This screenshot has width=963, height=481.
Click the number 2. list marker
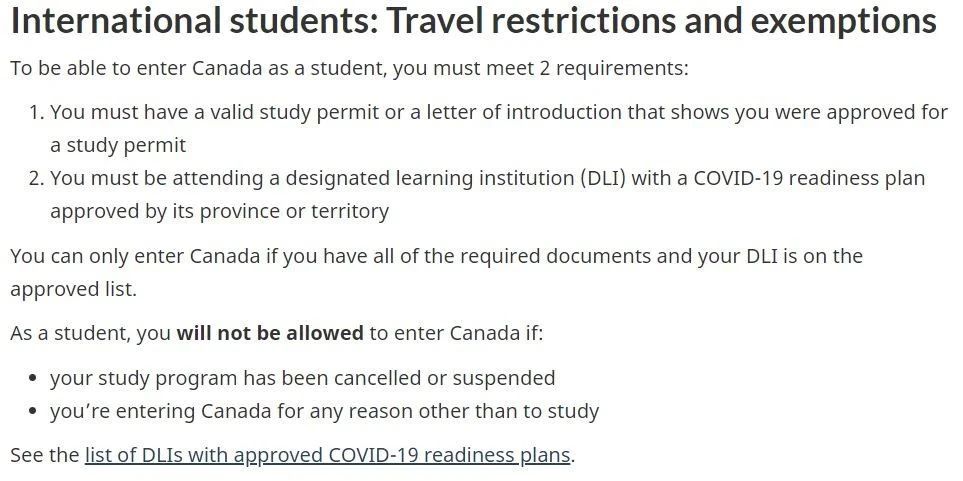pyautogui.click(x=36, y=178)
